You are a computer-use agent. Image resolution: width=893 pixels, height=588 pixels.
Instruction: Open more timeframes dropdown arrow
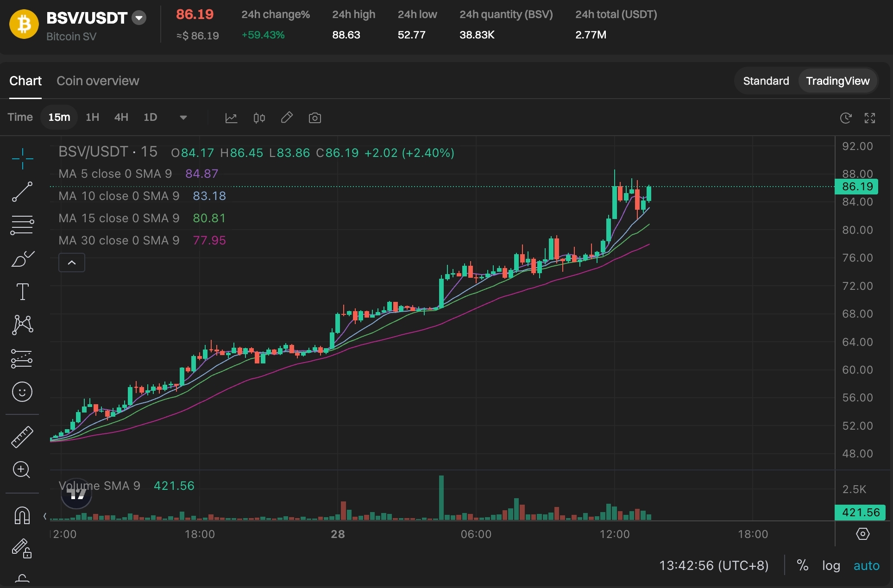coord(183,118)
